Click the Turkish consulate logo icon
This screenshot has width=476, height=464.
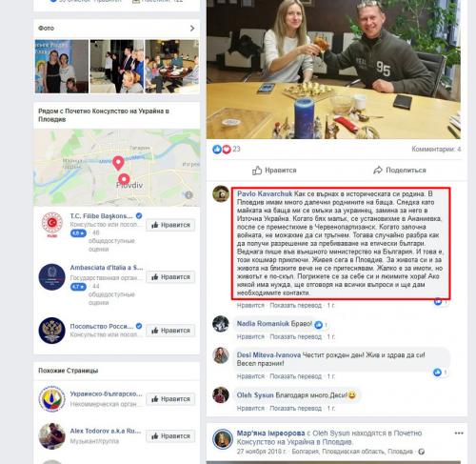point(52,224)
